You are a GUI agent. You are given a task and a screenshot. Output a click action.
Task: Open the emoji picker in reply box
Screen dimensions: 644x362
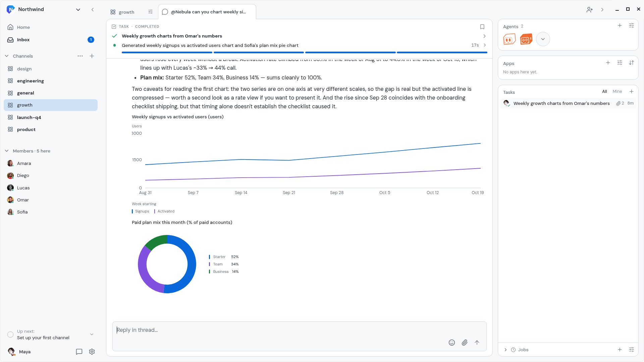[452, 343]
